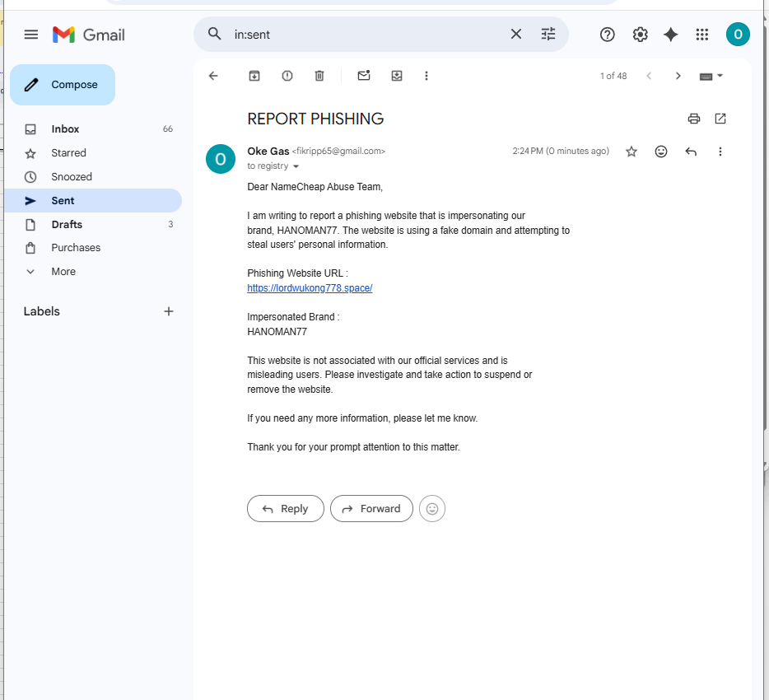Open the message's more options menu
Screen dimensions: 769x700
[x=720, y=151]
